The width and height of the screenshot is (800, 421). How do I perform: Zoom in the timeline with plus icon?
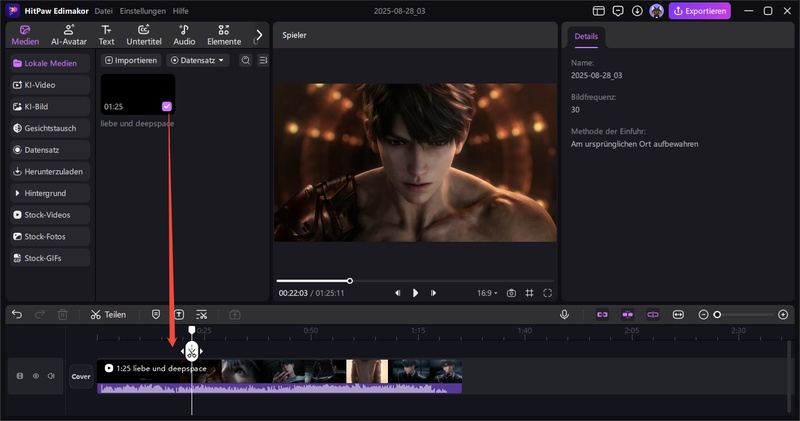click(783, 315)
